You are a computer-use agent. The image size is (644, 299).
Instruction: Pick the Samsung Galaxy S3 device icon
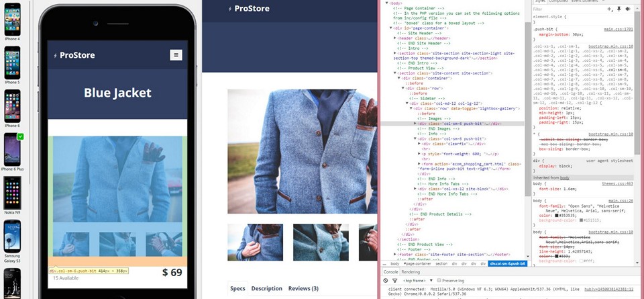12,236
